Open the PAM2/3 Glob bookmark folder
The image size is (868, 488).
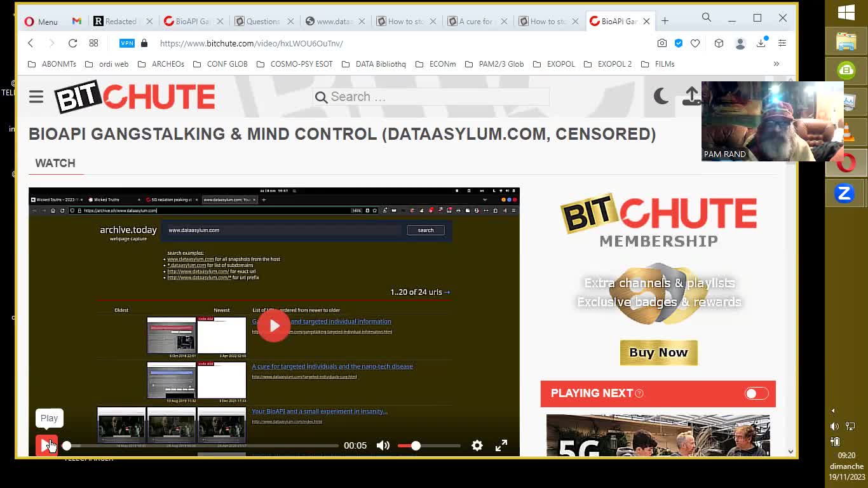pyautogui.click(x=494, y=64)
